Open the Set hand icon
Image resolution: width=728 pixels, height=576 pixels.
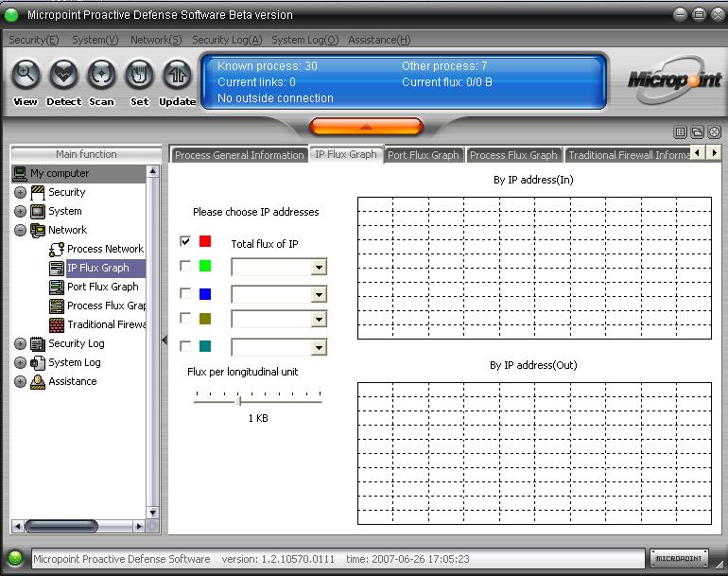point(139,75)
